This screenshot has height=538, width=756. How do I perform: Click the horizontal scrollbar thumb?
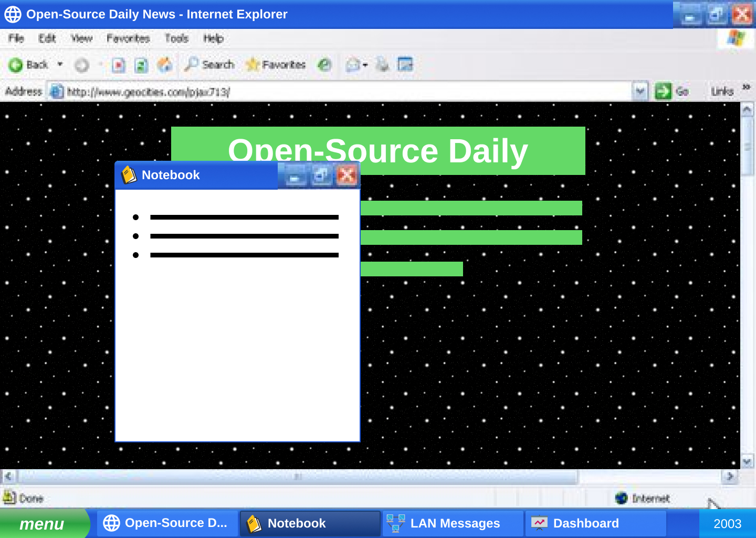tap(298, 477)
